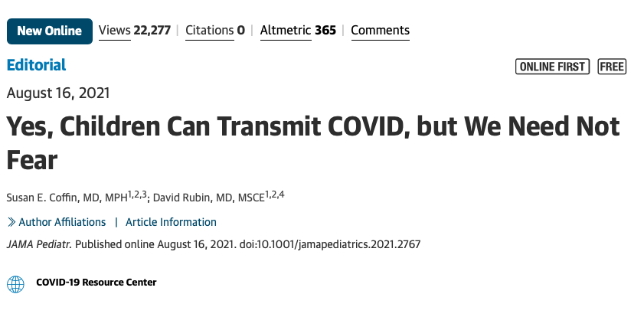Open the Citations metric link
The image size is (644, 317).
point(210,31)
